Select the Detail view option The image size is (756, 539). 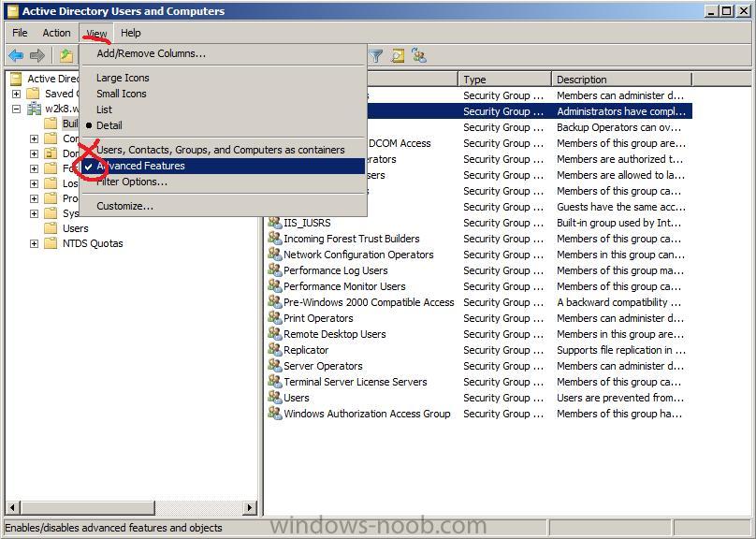[x=109, y=125]
